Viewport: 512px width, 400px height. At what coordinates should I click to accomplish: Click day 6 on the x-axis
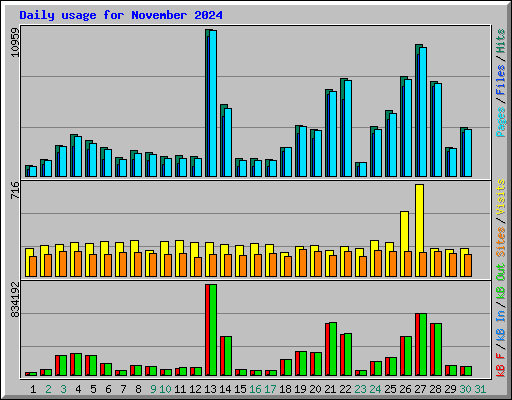click(108, 389)
